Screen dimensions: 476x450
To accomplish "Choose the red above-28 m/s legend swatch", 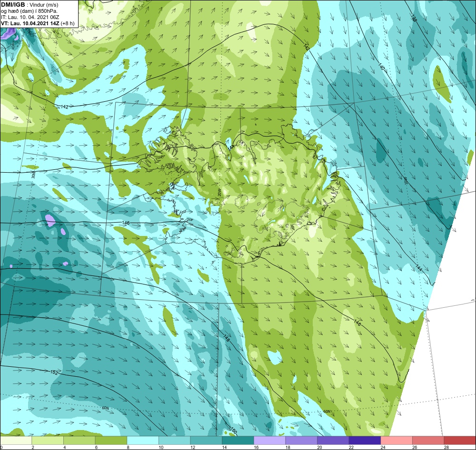I will [x=460, y=440].
